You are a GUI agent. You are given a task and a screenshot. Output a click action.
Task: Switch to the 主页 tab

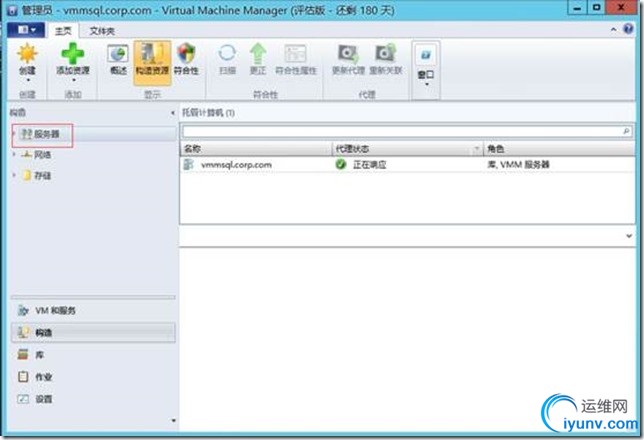(x=63, y=31)
